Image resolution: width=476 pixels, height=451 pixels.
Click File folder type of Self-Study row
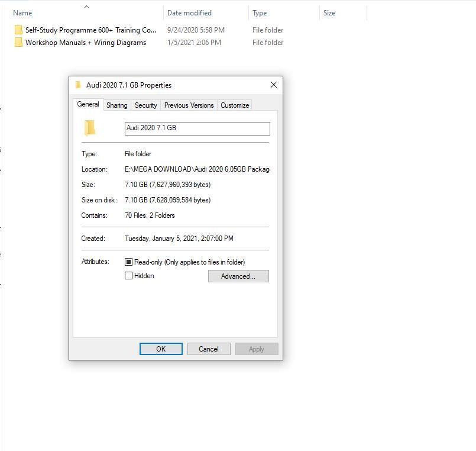coord(268,30)
